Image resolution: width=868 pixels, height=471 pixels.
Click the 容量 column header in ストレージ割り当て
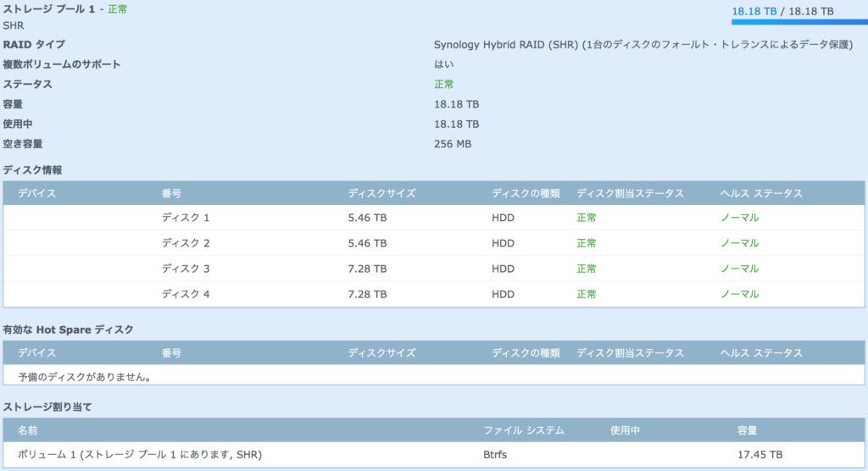tap(747, 430)
